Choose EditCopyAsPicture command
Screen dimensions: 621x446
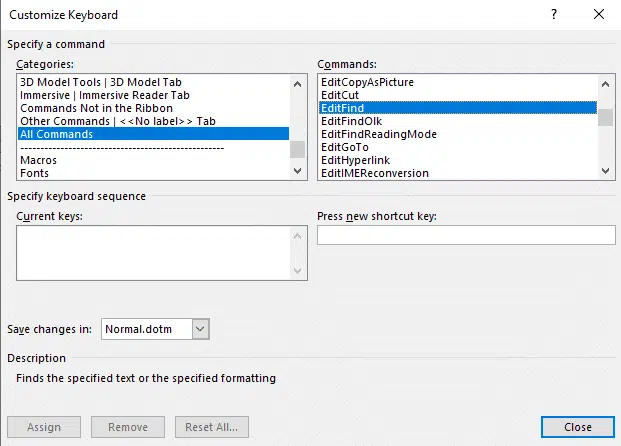tap(368, 82)
